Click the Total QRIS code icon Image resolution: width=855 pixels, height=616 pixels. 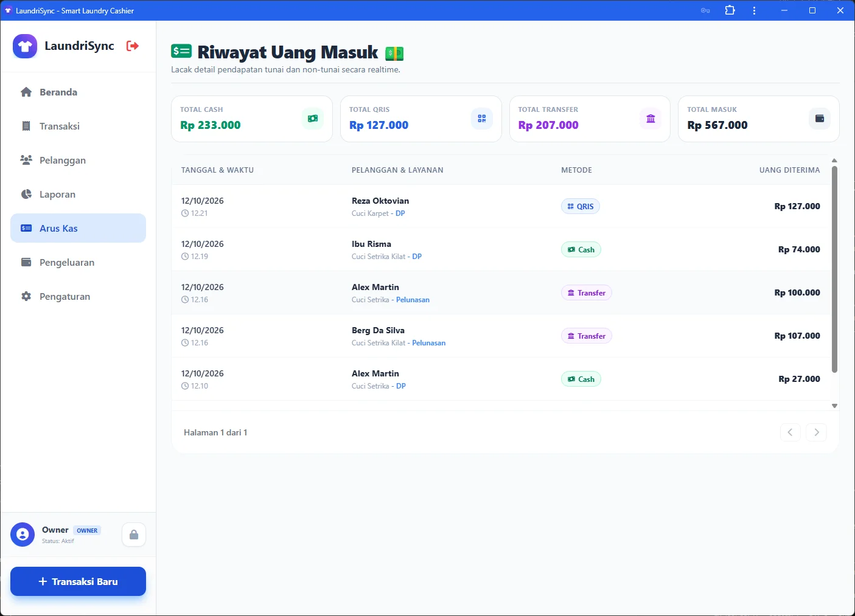(x=482, y=119)
